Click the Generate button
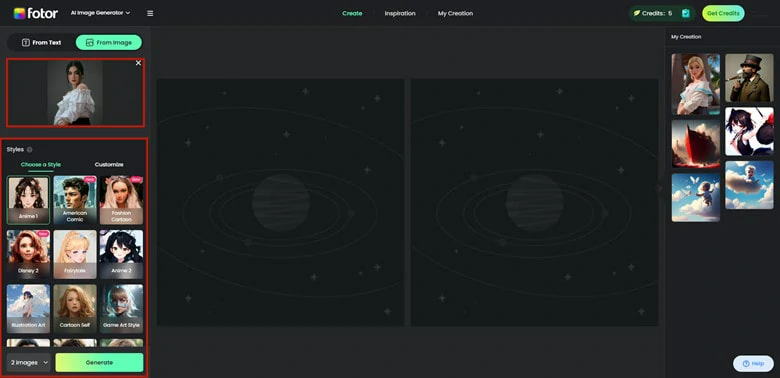780x378 pixels. click(99, 363)
